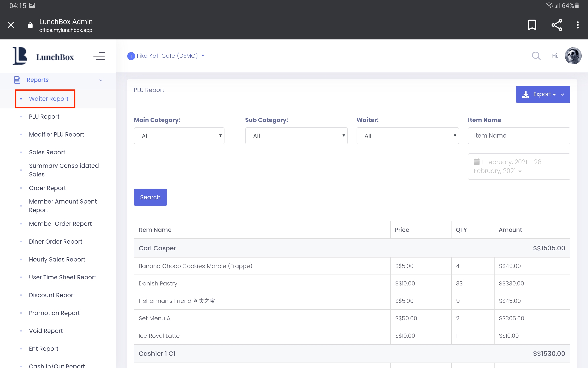This screenshot has width=588, height=368.
Task: Open Sales Report from sidebar
Action: coord(47,152)
